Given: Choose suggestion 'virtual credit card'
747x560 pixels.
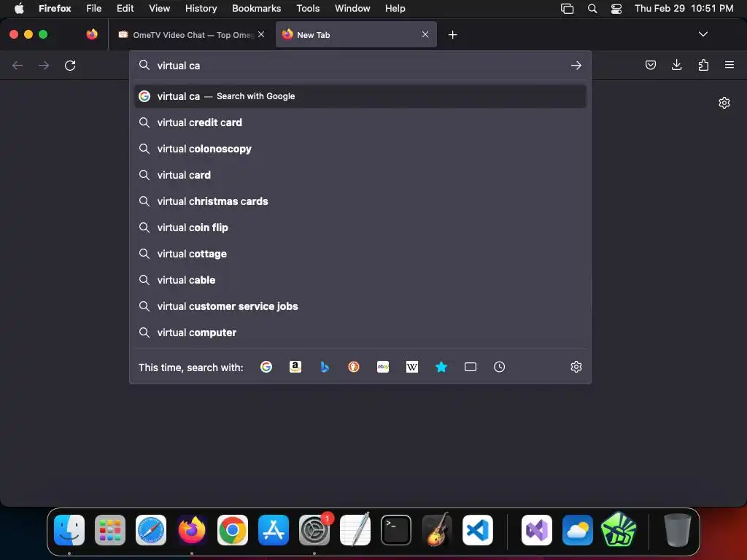Looking at the screenshot, I should pyautogui.click(x=360, y=122).
